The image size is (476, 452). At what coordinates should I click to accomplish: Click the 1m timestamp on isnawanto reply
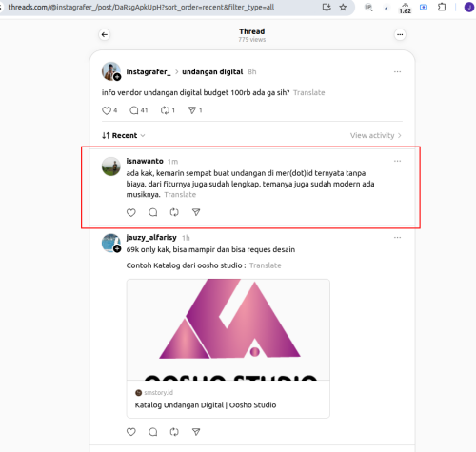point(172,162)
